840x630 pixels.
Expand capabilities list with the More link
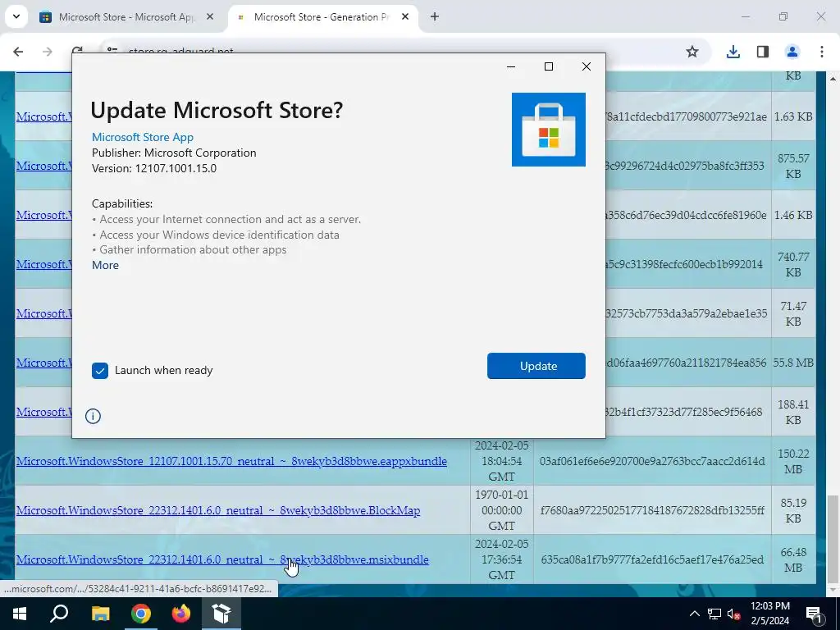[x=105, y=265]
